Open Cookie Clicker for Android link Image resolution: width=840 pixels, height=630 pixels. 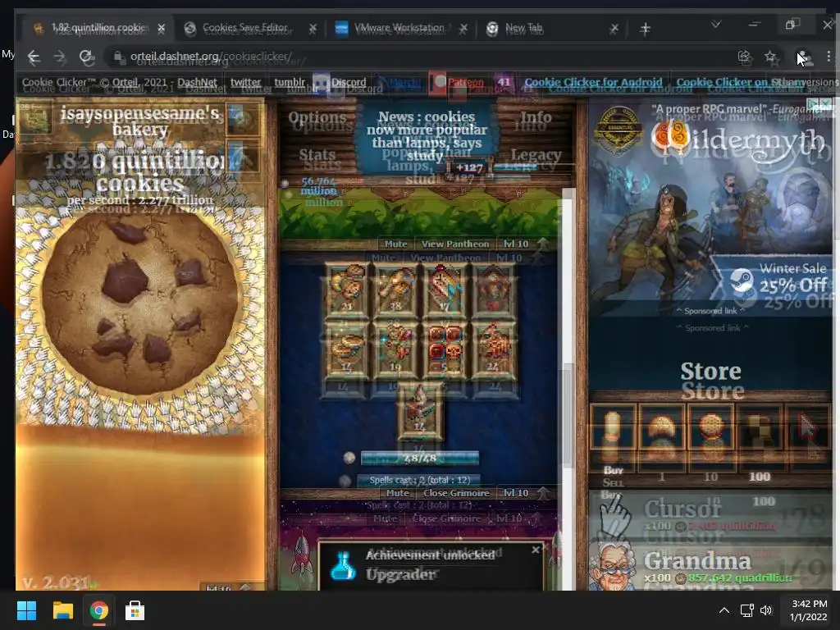(593, 83)
